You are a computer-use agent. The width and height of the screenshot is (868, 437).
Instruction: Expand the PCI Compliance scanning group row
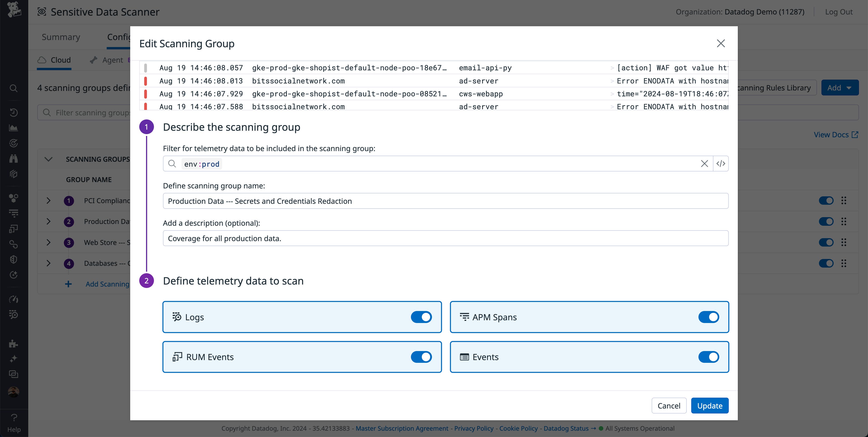(48, 200)
